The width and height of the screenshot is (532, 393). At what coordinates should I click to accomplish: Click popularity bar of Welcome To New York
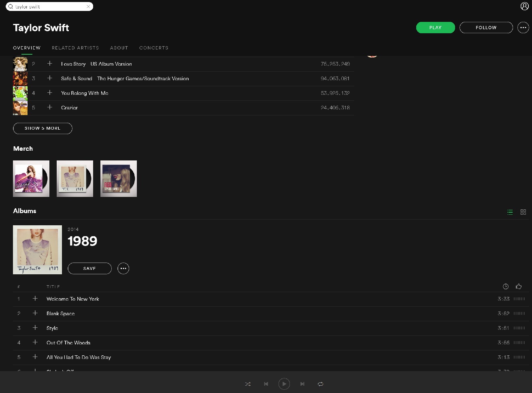pyautogui.click(x=519, y=299)
